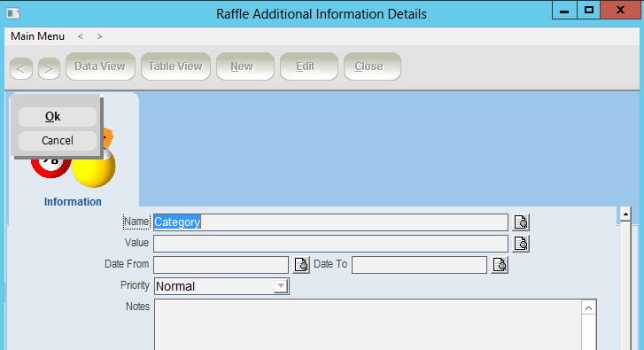This screenshot has height=350, width=644.
Task: Open lookup icon beside Value field
Action: tap(521, 244)
